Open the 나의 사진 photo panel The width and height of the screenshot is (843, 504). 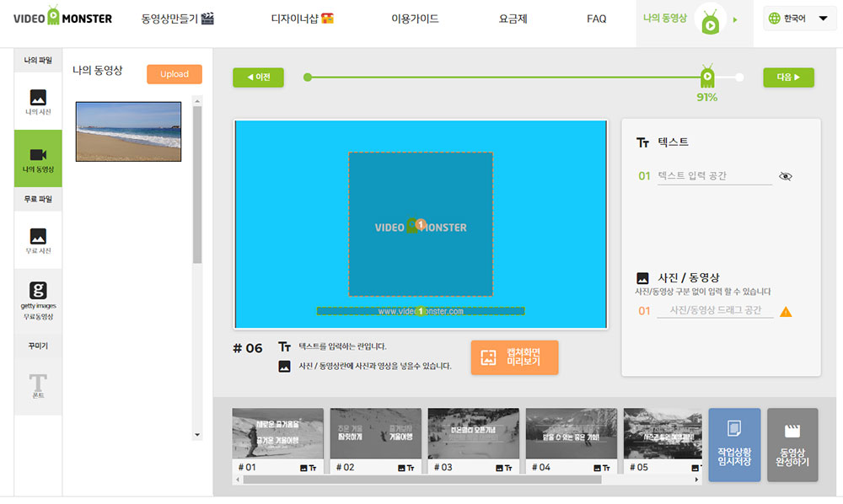38,101
